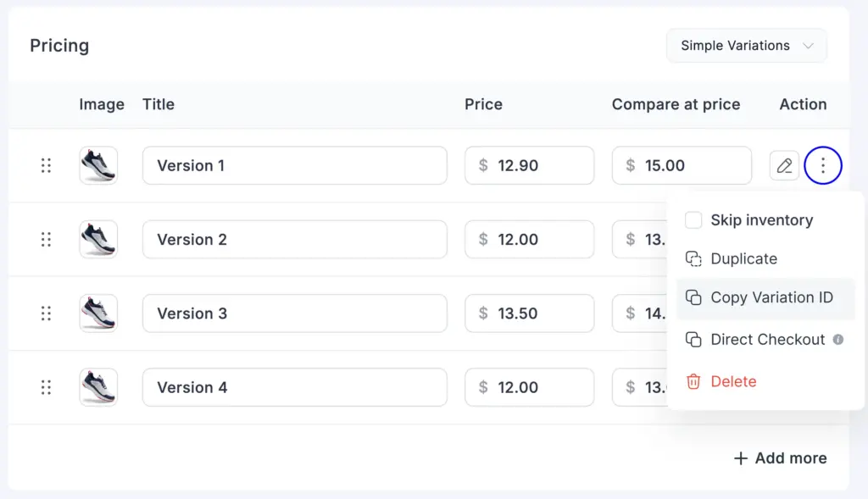This screenshot has width=868, height=499.
Task: Click the Direct Checkout icon
Action: (x=693, y=339)
